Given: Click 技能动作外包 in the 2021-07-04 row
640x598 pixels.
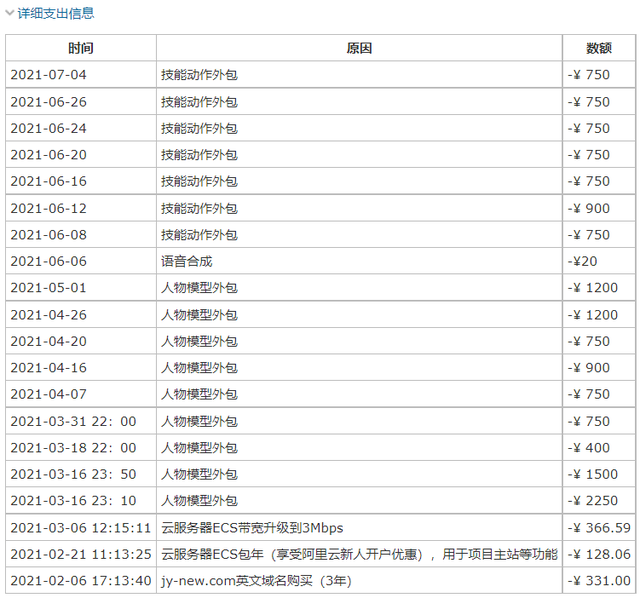Looking at the screenshot, I should point(199,75).
